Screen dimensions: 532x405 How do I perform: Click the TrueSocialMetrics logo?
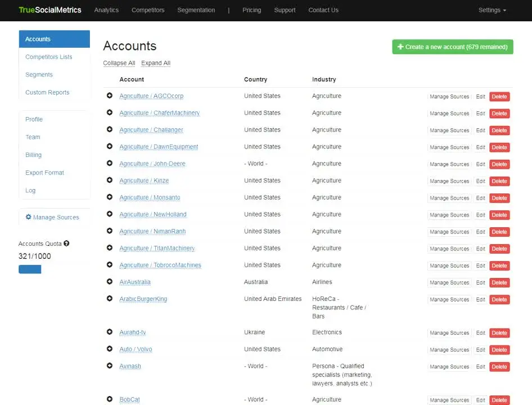coord(50,10)
